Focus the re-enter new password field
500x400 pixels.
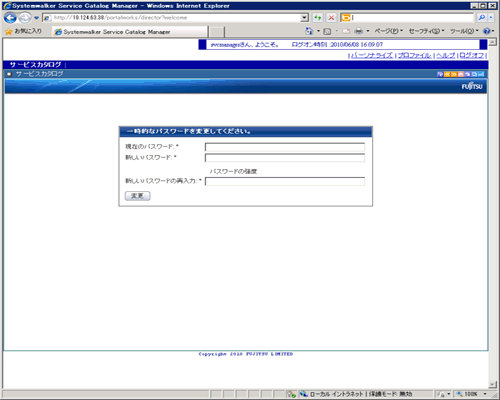click(x=285, y=181)
